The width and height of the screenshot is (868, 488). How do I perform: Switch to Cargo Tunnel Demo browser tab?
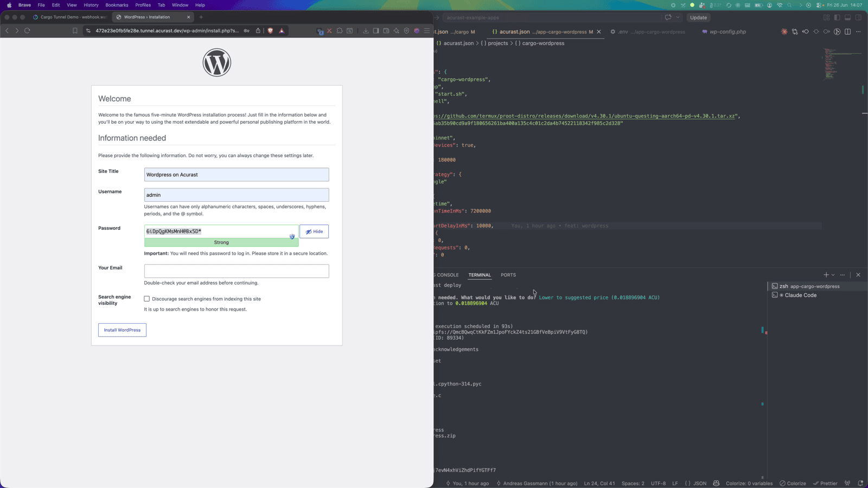69,17
